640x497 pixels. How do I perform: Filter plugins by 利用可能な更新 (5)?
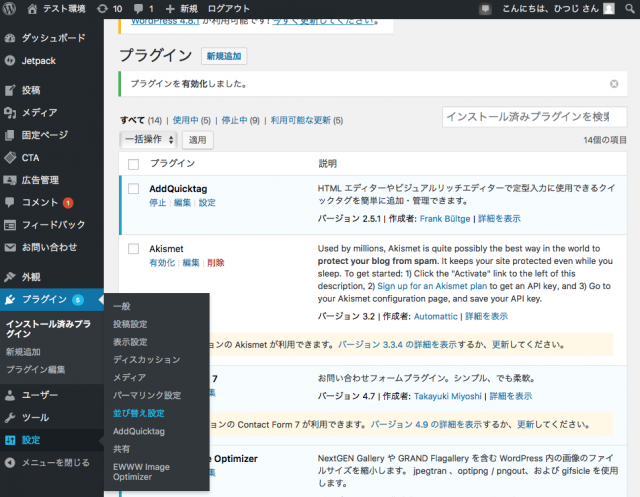click(307, 120)
